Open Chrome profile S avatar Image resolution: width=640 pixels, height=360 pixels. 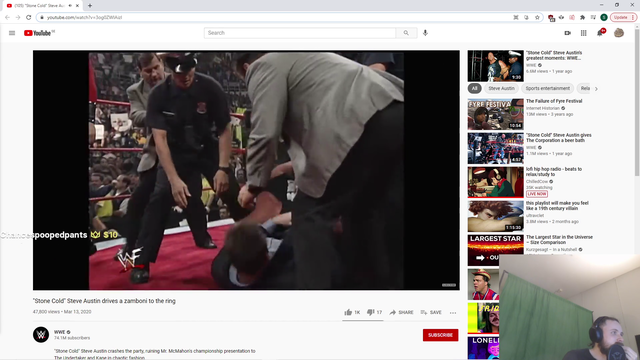604,18
